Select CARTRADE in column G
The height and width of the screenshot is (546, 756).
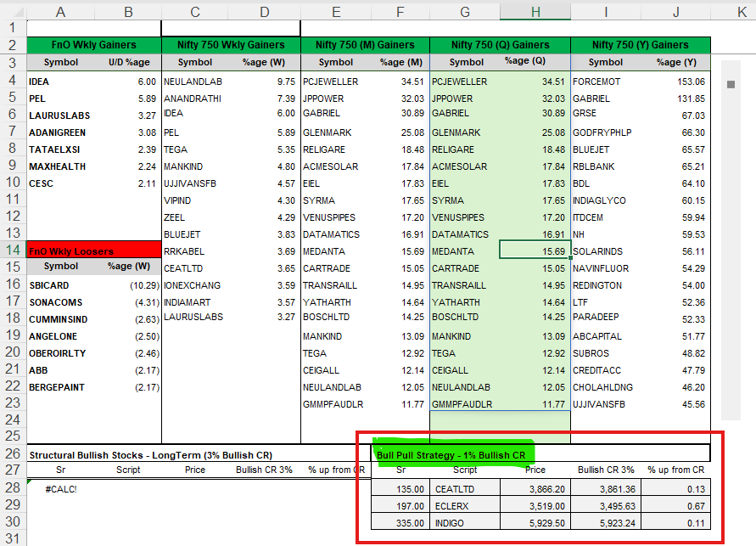tap(465, 268)
